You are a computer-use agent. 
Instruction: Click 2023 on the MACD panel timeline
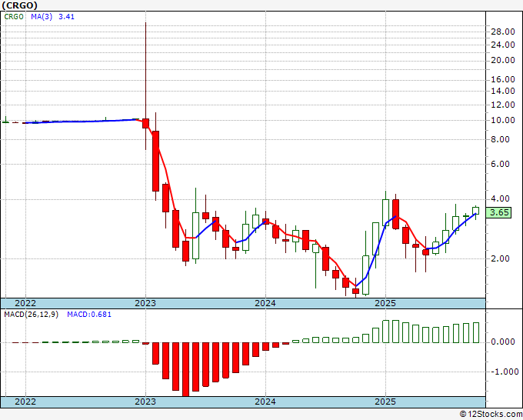pos(145,402)
